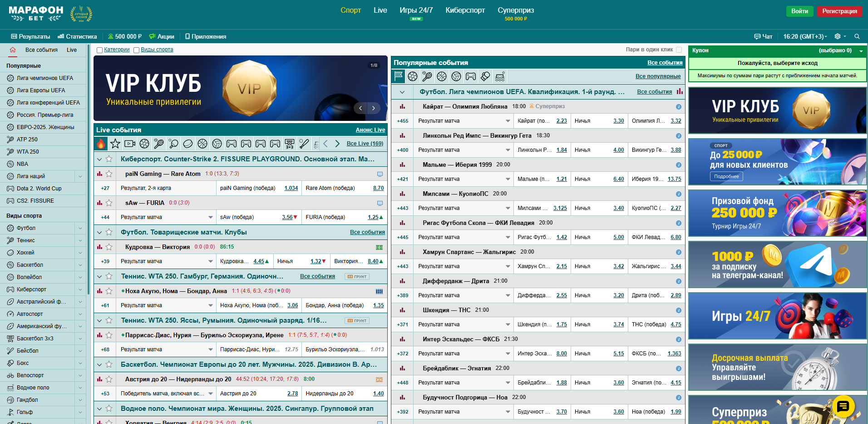868x424 pixels.
Task: Switch to the Live main tab
Action: 380,10
